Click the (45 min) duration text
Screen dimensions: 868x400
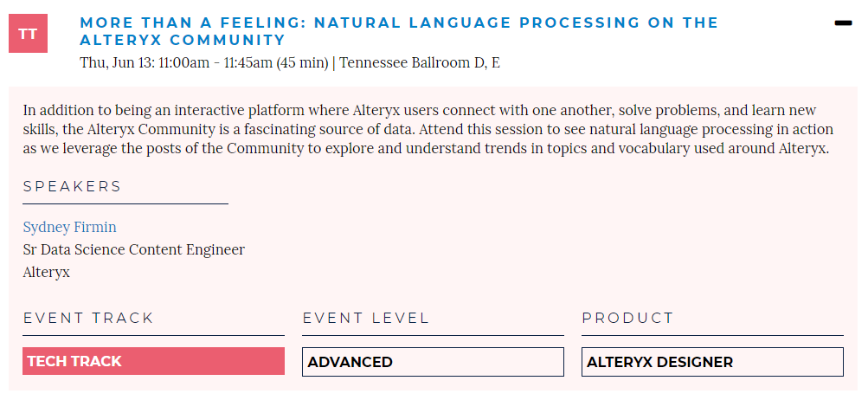tap(302, 62)
